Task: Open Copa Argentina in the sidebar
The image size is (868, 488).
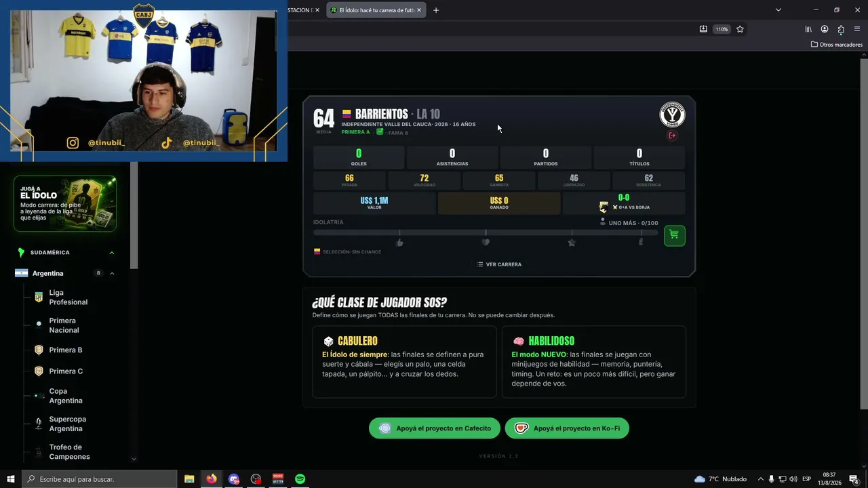Action: [65, 396]
